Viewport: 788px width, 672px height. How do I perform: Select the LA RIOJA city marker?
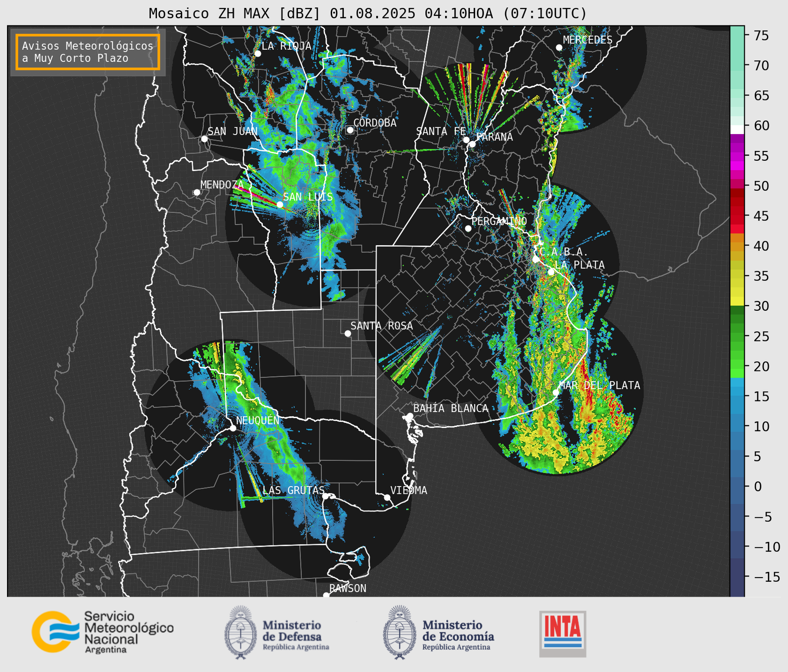point(258,54)
